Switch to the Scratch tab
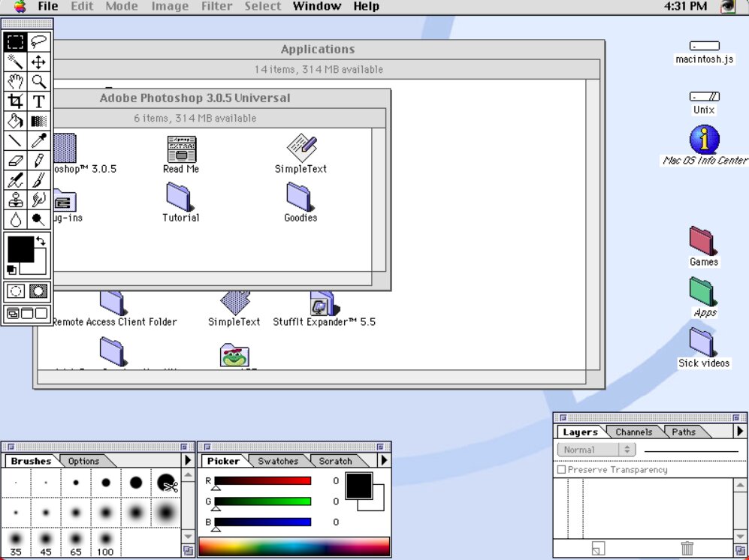Image resolution: width=749 pixels, height=560 pixels. (335, 461)
